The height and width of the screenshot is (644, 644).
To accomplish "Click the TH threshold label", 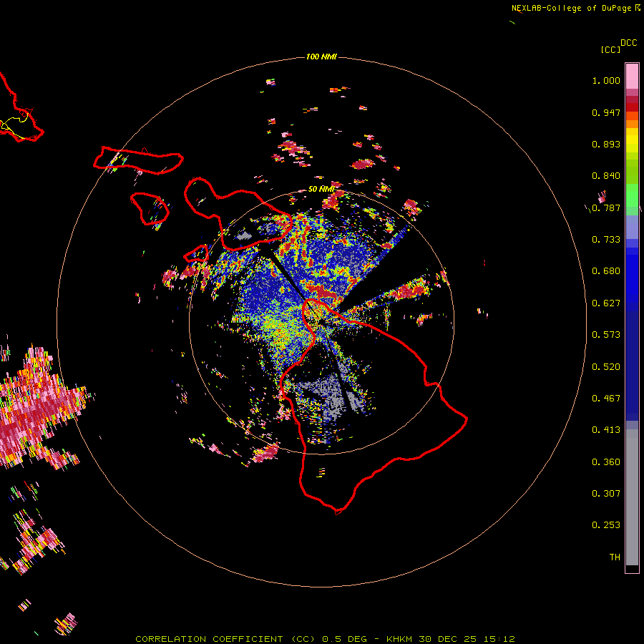I will point(615,557).
